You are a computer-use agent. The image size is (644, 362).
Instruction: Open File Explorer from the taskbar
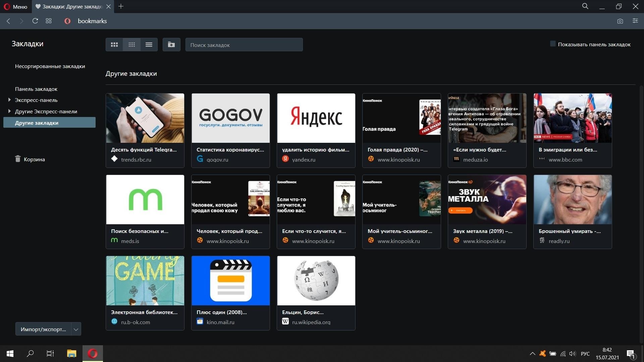[x=71, y=353]
